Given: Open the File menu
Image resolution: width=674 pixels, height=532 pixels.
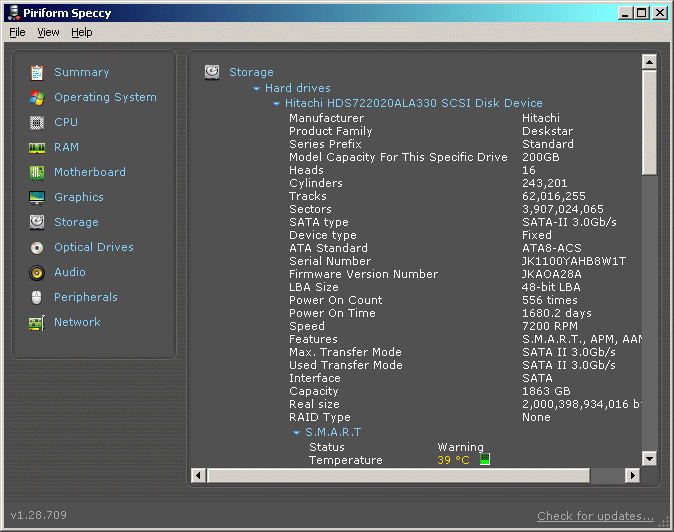Looking at the screenshot, I should pos(17,32).
